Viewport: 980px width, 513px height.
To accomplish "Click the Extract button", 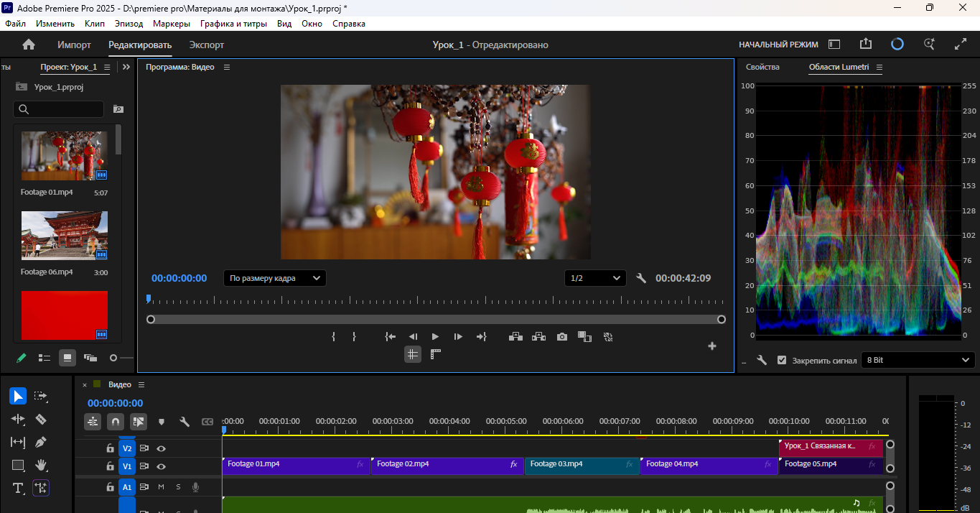I will point(538,336).
